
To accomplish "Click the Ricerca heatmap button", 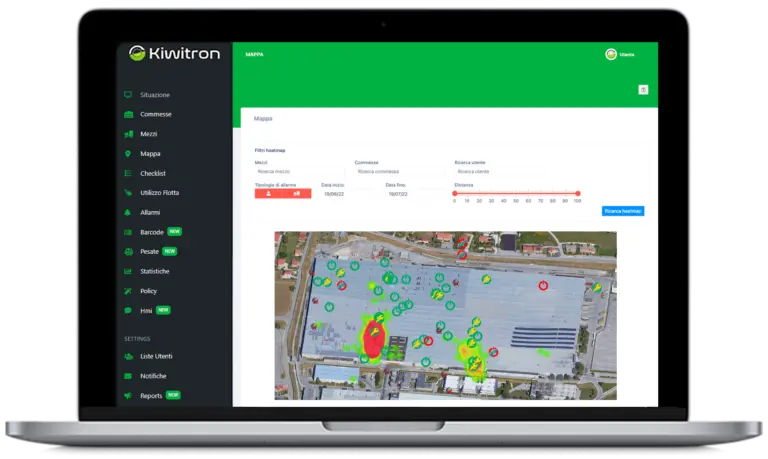I will pyautogui.click(x=623, y=211).
